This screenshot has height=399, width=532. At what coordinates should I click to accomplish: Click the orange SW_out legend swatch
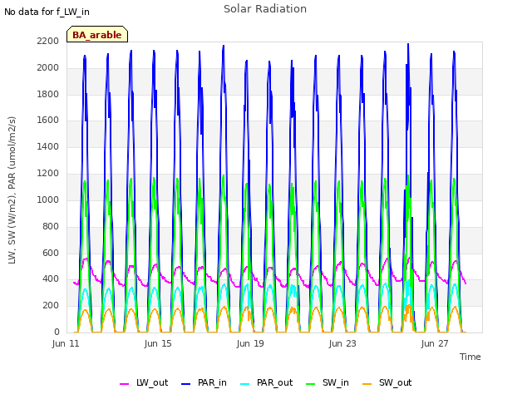pos(367,384)
